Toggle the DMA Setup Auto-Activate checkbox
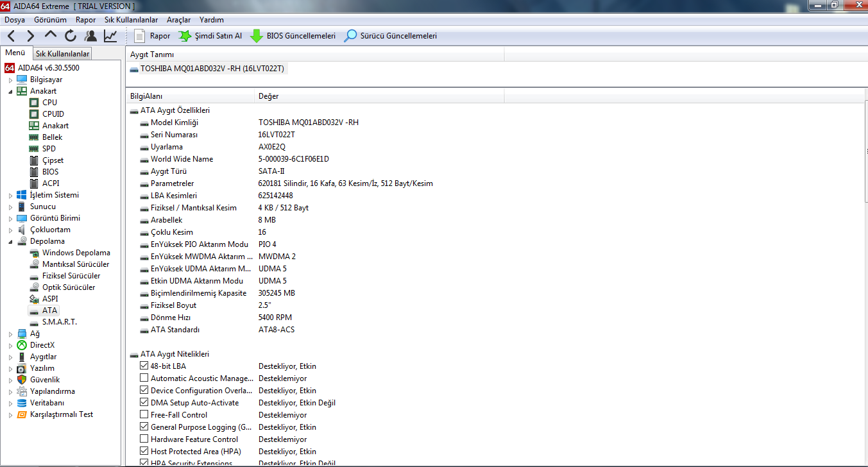This screenshot has width=868, height=467. pyautogui.click(x=144, y=403)
